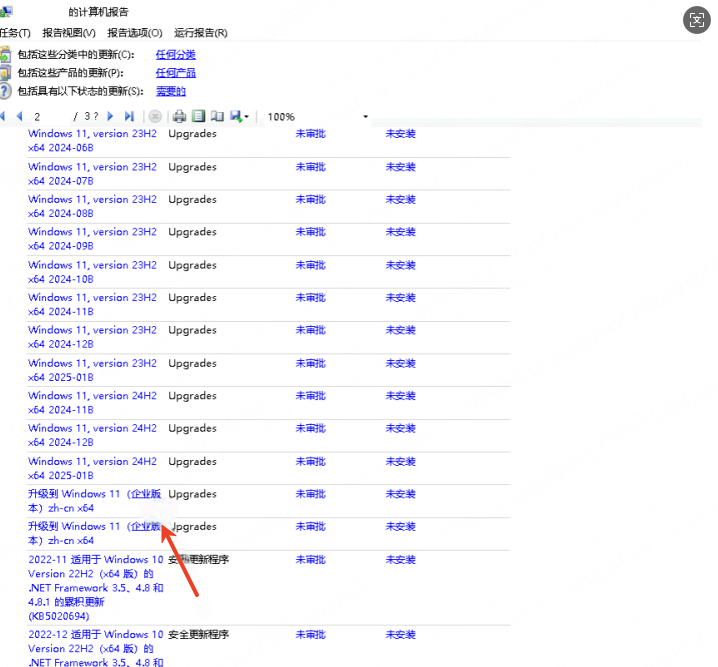Click 未审批 for 24H2 2024-12B row
The image size is (718, 667).
pyautogui.click(x=310, y=428)
